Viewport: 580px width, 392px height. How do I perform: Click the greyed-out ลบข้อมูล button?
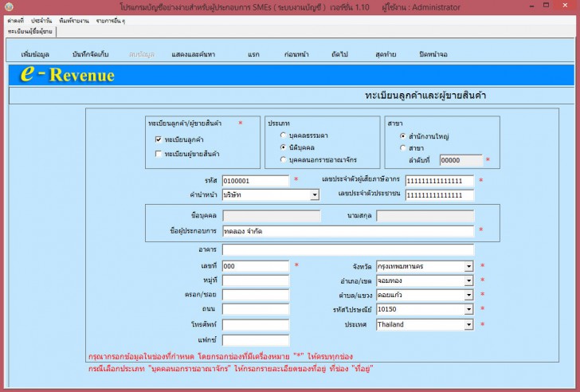coord(142,54)
